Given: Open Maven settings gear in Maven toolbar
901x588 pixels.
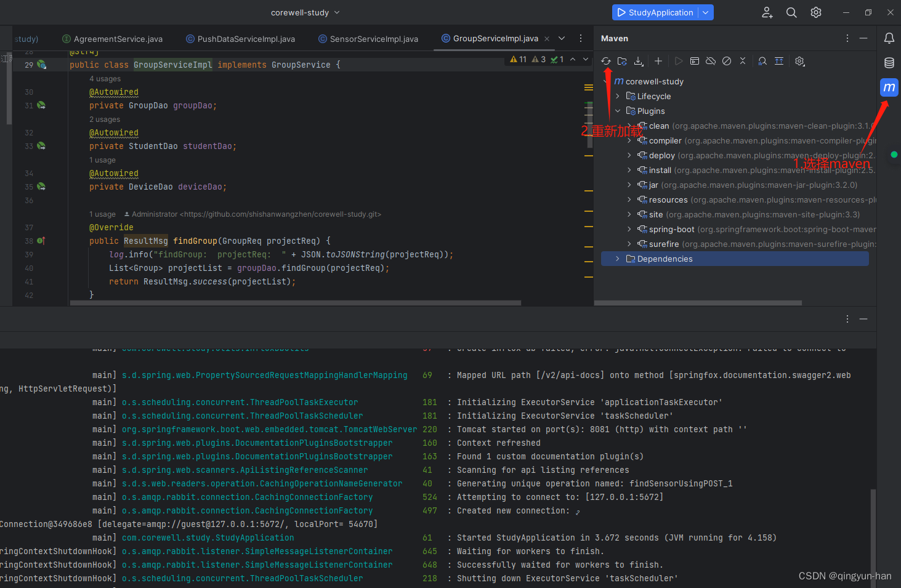Looking at the screenshot, I should pyautogui.click(x=800, y=61).
